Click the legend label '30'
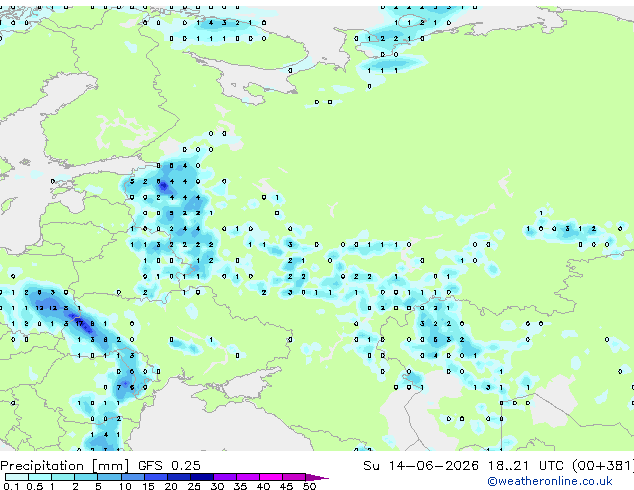This screenshot has width=634, height=490. (x=217, y=486)
